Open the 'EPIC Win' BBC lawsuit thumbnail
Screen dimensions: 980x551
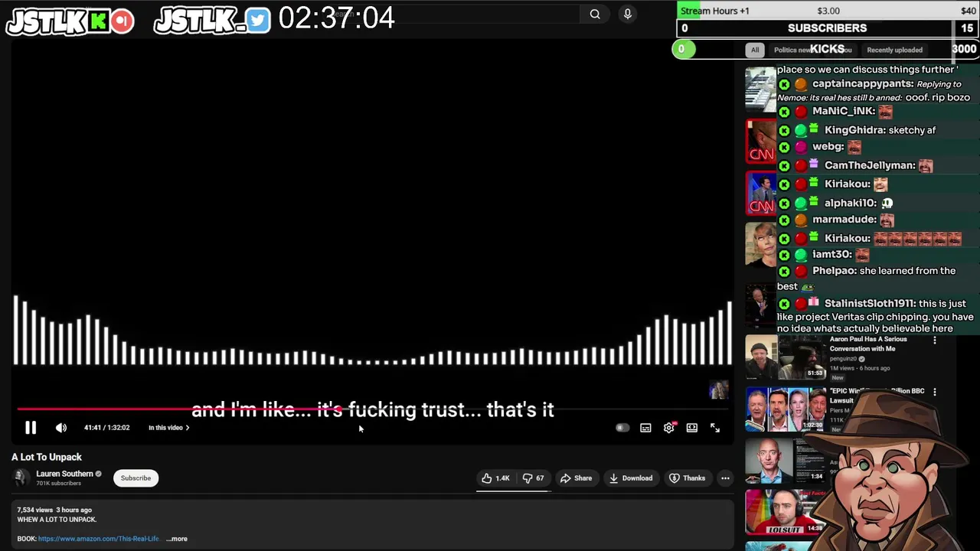(785, 409)
